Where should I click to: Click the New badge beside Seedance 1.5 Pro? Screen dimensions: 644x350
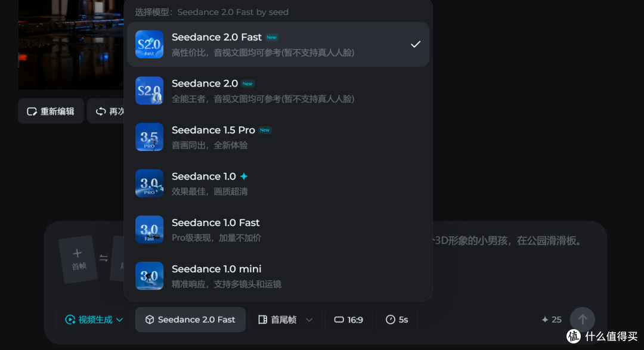[x=265, y=130]
